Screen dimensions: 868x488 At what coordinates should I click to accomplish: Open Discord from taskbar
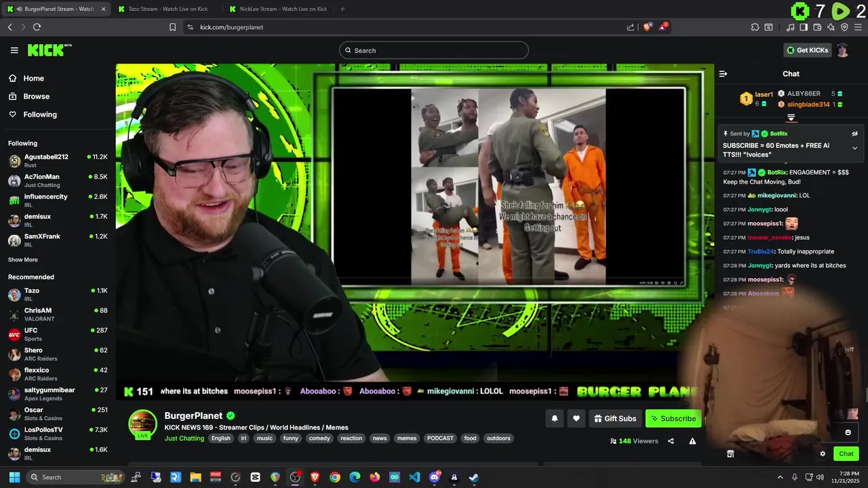point(435,477)
